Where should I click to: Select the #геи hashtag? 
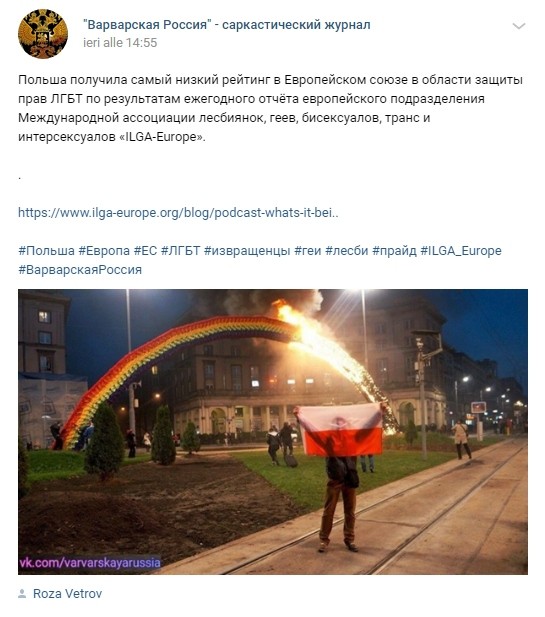click(x=308, y=251)
